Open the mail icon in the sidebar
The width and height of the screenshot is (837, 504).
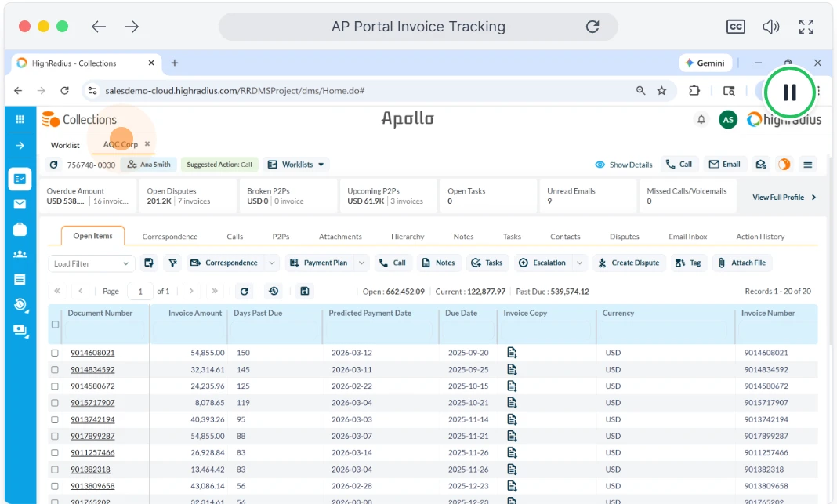pyautogui.click(x=20, y=204)
